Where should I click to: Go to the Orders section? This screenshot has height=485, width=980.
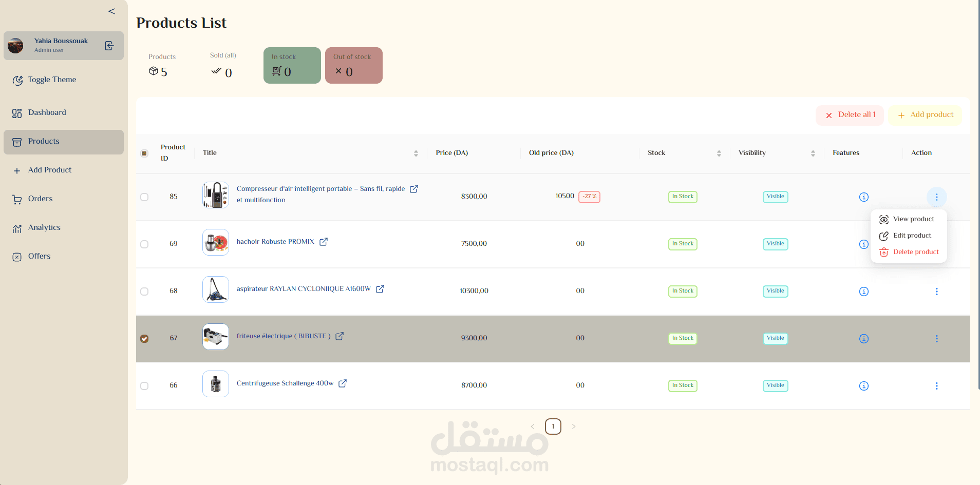64,199
